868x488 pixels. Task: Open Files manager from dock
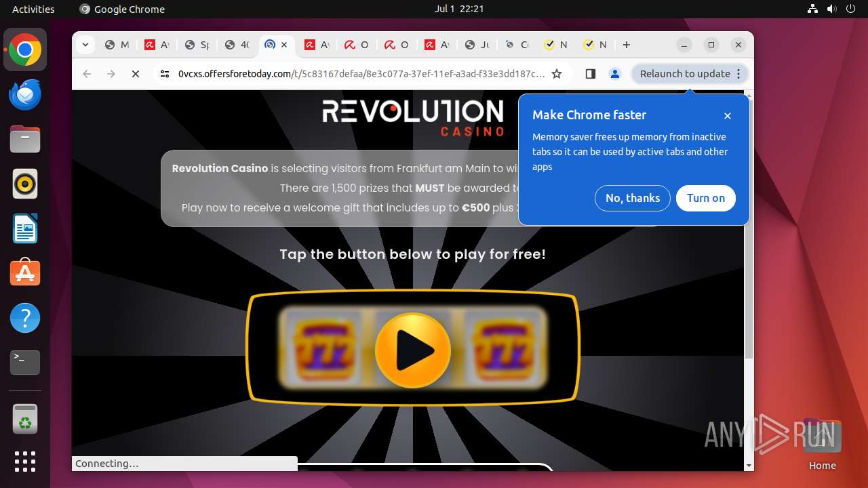click(25, 139)
